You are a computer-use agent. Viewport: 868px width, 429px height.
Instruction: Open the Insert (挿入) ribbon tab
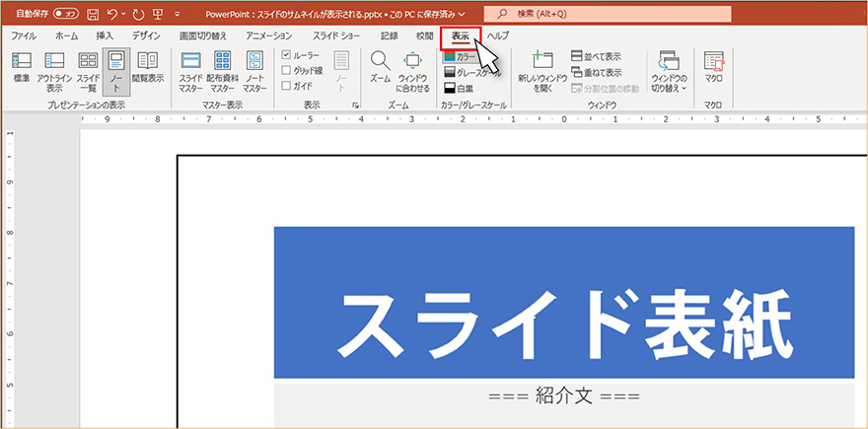(x=105, y=36)
